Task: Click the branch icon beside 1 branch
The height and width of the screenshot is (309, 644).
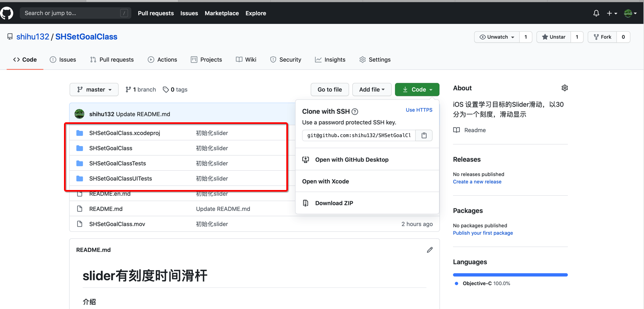Action: pyautogui.click(x=128, y=89)
